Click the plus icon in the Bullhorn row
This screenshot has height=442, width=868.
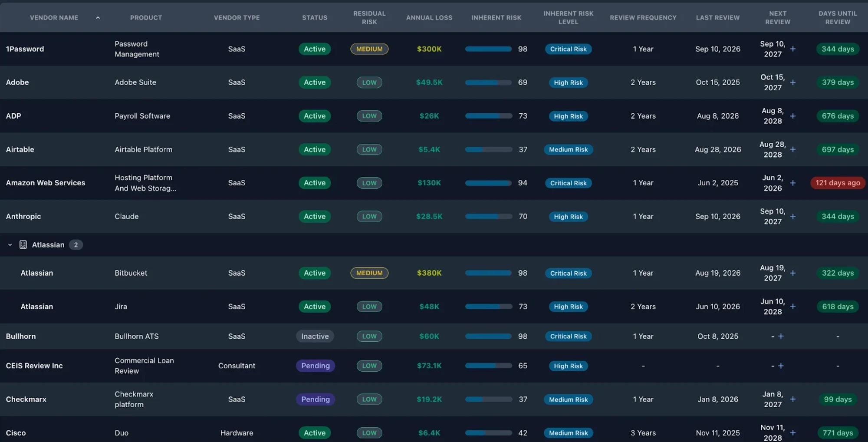coord(781,336)
